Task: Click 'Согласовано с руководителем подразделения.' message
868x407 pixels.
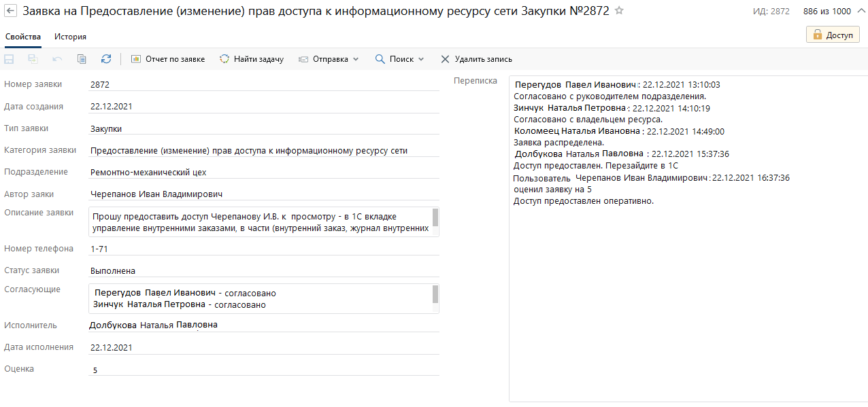Action: point(610,96)
